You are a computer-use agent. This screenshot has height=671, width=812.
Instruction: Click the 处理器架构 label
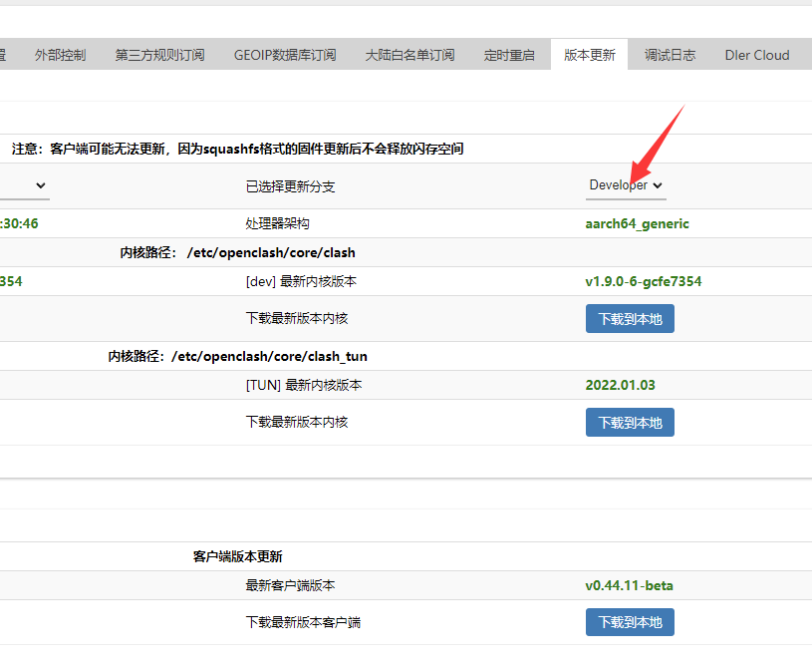(277, 224)
